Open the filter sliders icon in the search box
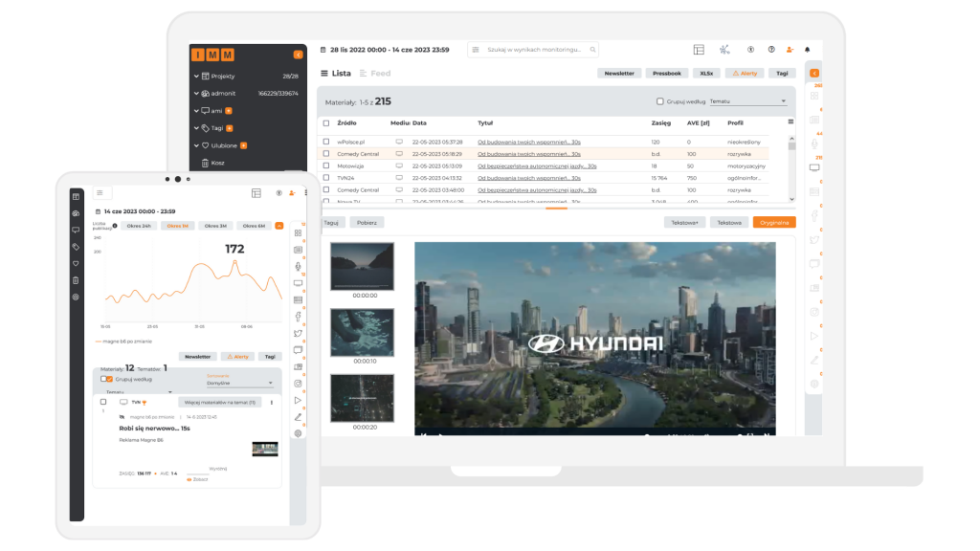 coord(476,50)
